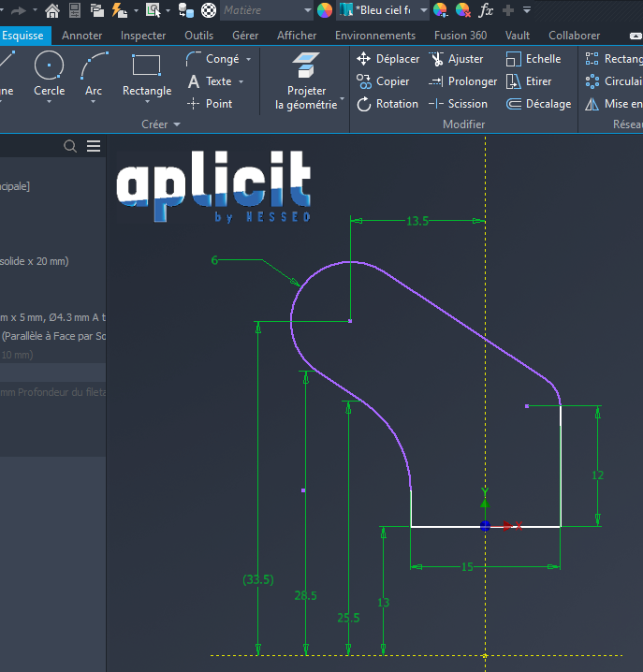Viewport: 643px width, 672px height.
Task: Click the appearance color wheel icon
Action: [325, 10]
